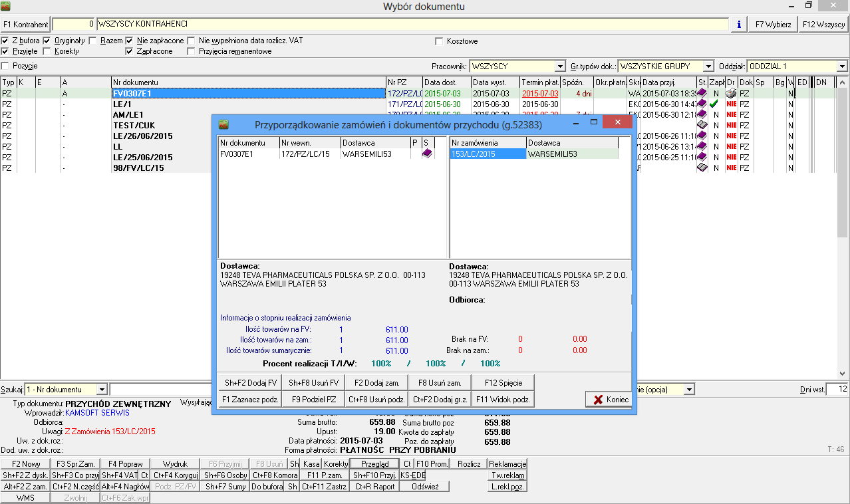The height and width of the screenshot is (504, 850).
Task: Expand the Gr.typów dok. combo box
Action: click(707, 66)
